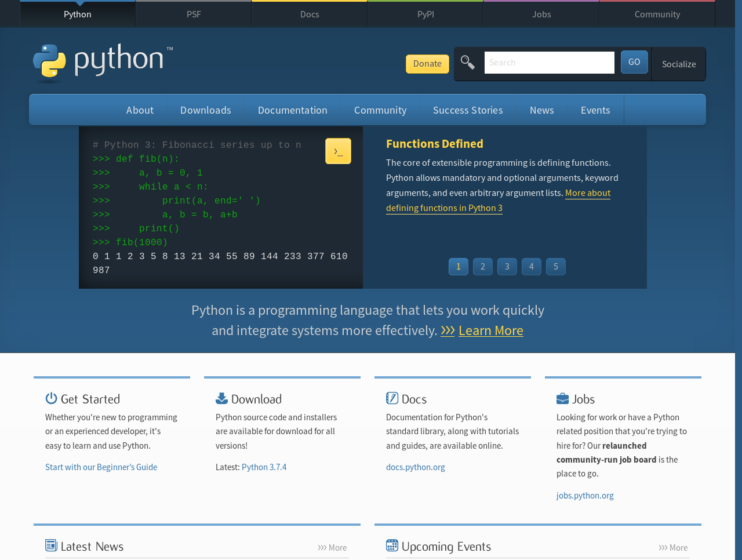Click the Get Started power icon
742x560 pixels.
point(51,398)
